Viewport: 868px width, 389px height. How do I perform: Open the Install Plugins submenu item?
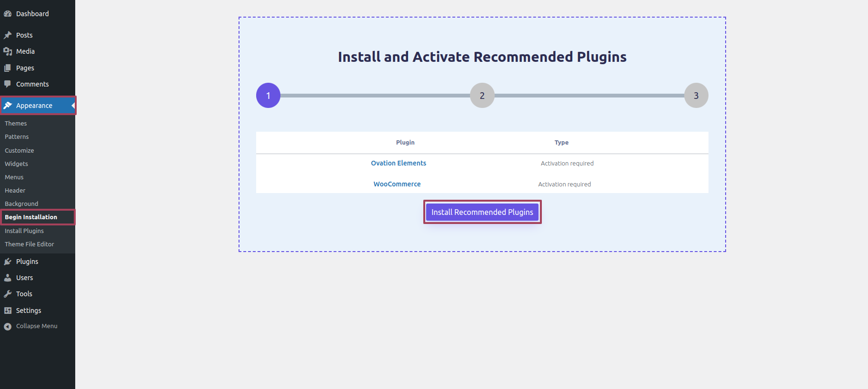pyautogui.click(x=24, y=231)
